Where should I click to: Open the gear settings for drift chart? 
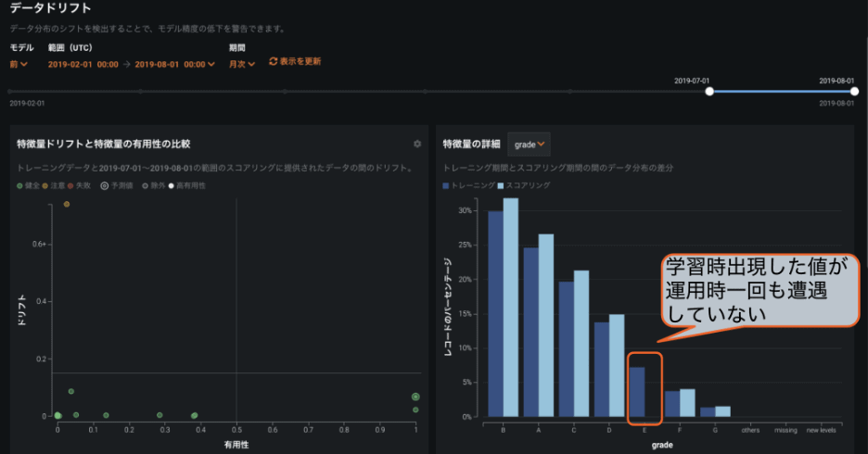tap(417, 144)
